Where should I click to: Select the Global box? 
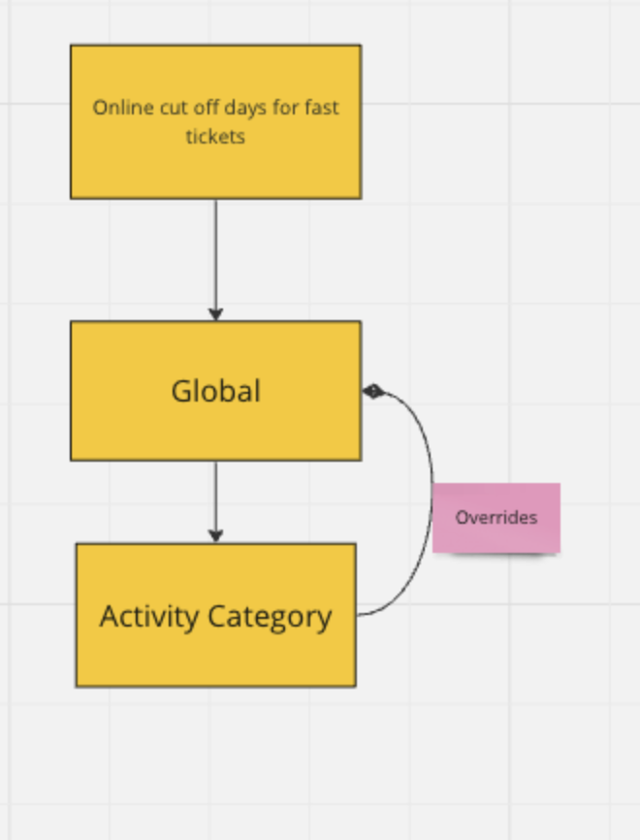point(216,391)
